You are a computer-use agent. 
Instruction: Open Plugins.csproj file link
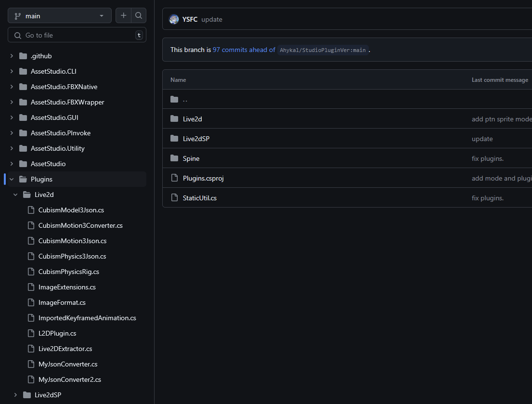(203, 178)
